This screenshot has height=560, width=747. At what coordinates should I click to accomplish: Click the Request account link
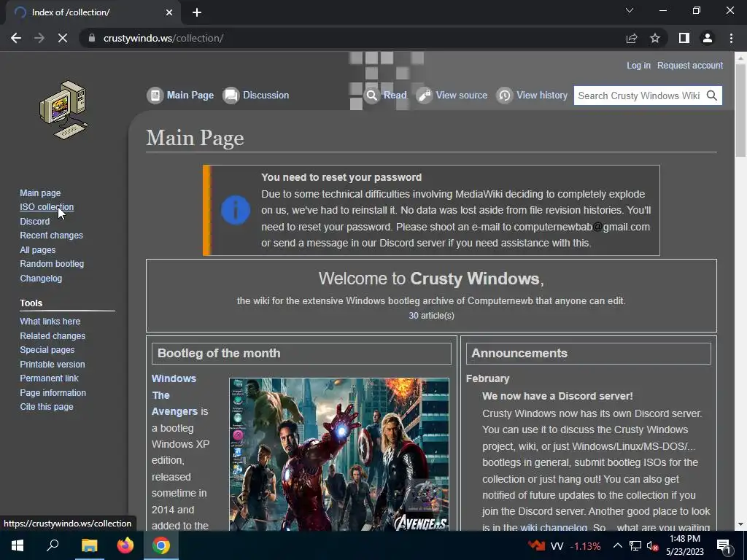(x=690, y=65)
